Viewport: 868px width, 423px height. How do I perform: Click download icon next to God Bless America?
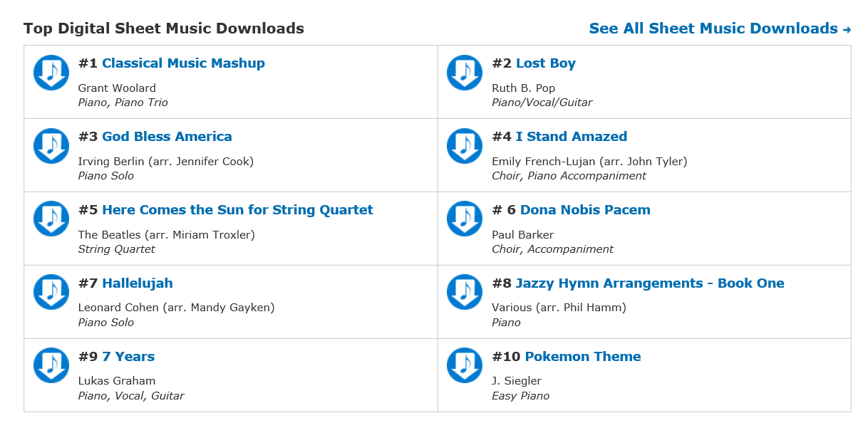point(51,145)
